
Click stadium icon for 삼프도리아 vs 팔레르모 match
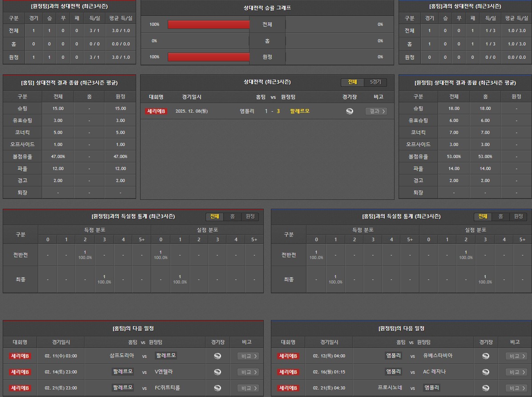click(218, 356)
